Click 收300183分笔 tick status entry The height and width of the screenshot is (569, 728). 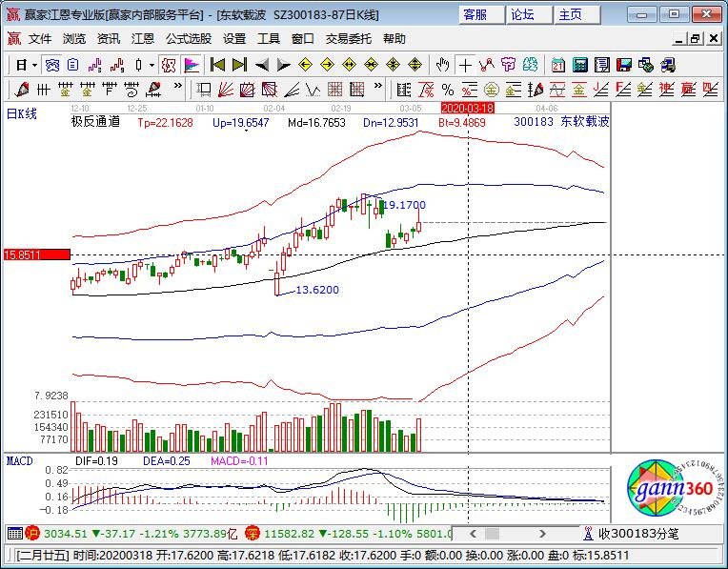click(638, 534)
